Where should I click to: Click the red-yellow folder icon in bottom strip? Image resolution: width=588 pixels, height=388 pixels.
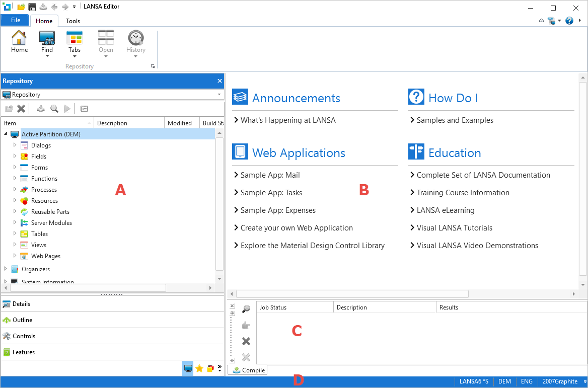coord(210,368)
